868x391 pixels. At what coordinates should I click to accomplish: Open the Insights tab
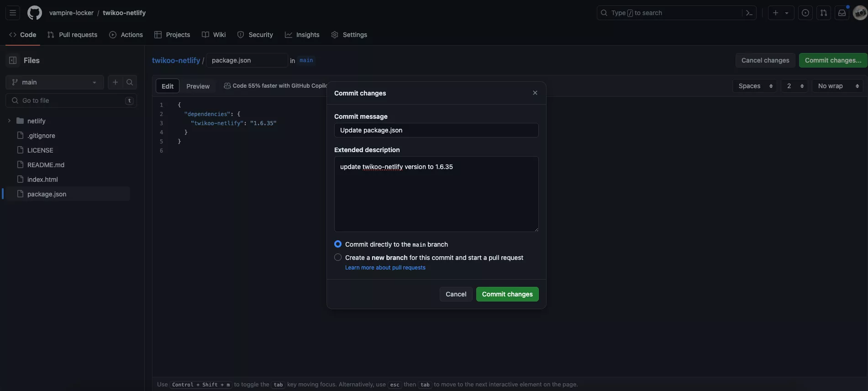pyautogui.click(x=302, y=35)
